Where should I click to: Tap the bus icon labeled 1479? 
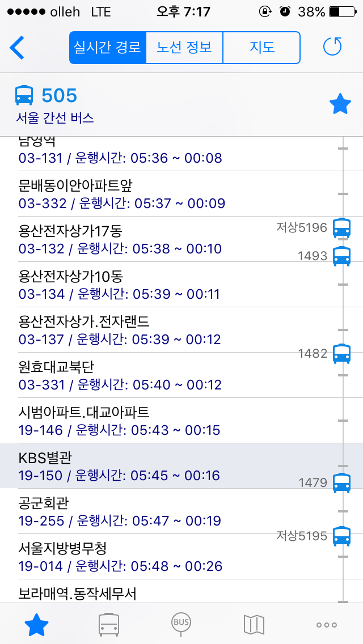341,483
